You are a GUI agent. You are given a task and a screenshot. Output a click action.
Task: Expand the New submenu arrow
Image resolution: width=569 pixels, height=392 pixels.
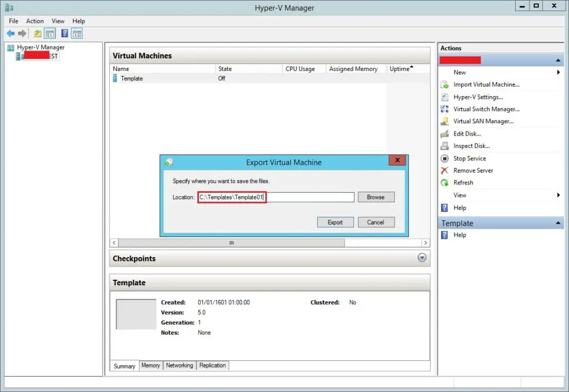click(558, 72)
